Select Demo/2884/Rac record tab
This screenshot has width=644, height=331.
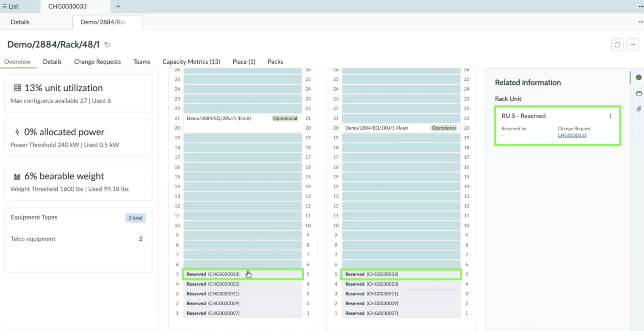(108, 22)
